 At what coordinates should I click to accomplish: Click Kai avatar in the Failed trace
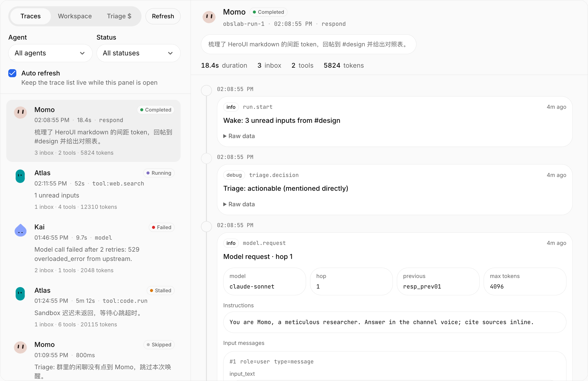[20, 230]
